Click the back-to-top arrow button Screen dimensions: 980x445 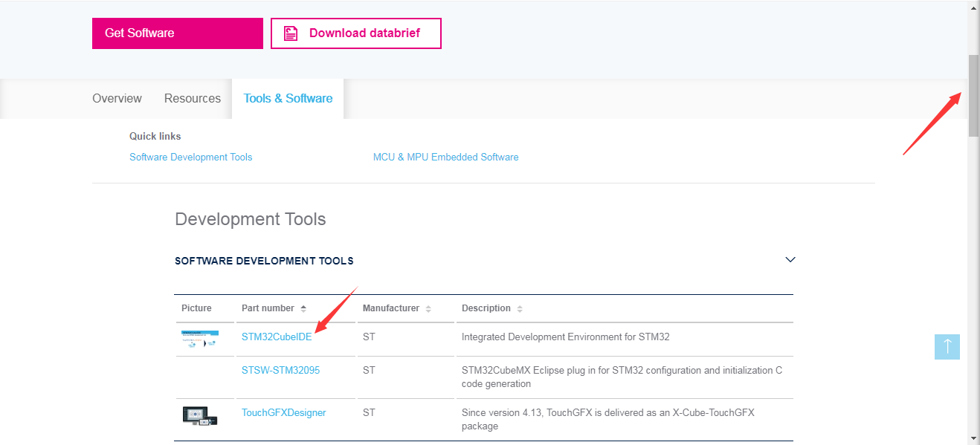coord(947,347)
